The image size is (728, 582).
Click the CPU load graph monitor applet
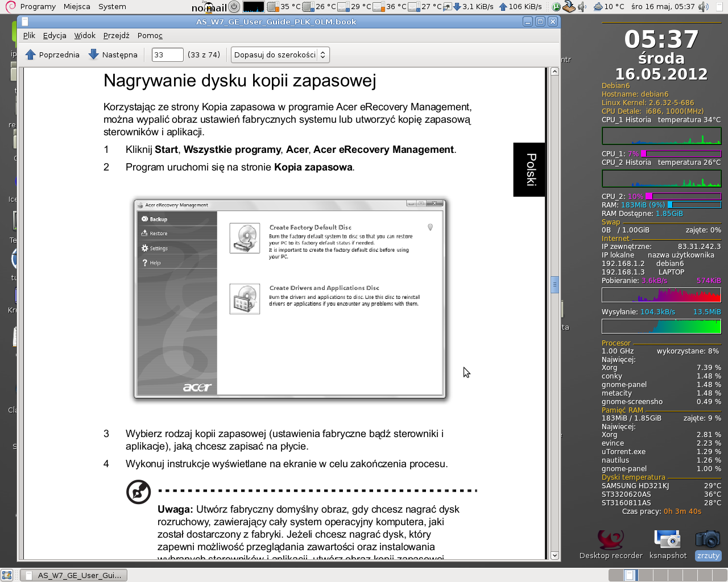pyautogui.click(x=254, y=7)
